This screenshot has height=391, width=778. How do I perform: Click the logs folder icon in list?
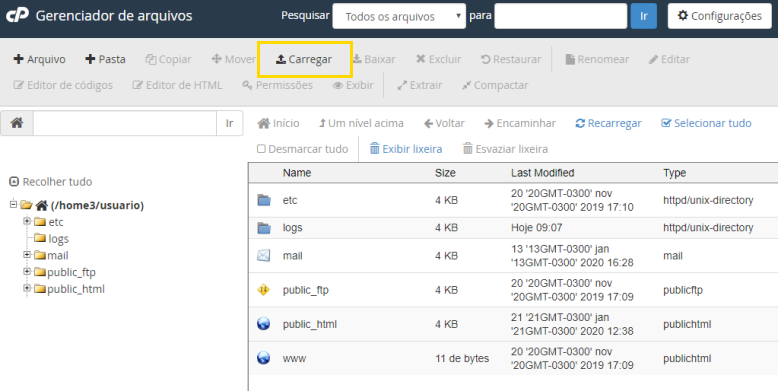(x=264, y=228)
